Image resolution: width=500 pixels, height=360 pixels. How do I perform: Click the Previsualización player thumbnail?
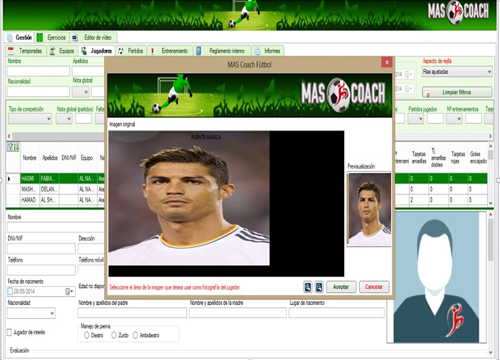[369, 209]
